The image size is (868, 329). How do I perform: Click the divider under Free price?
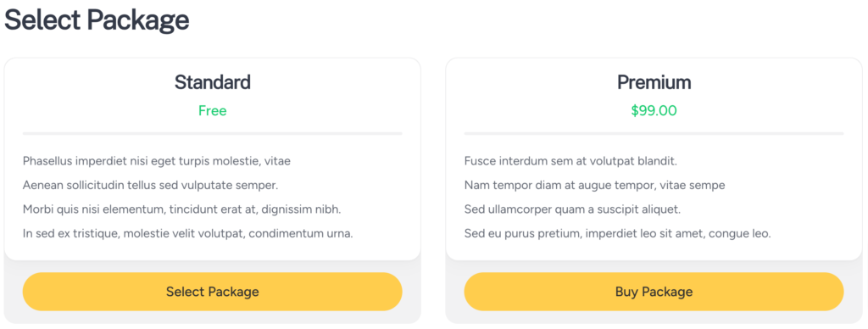tap(213, 133)
